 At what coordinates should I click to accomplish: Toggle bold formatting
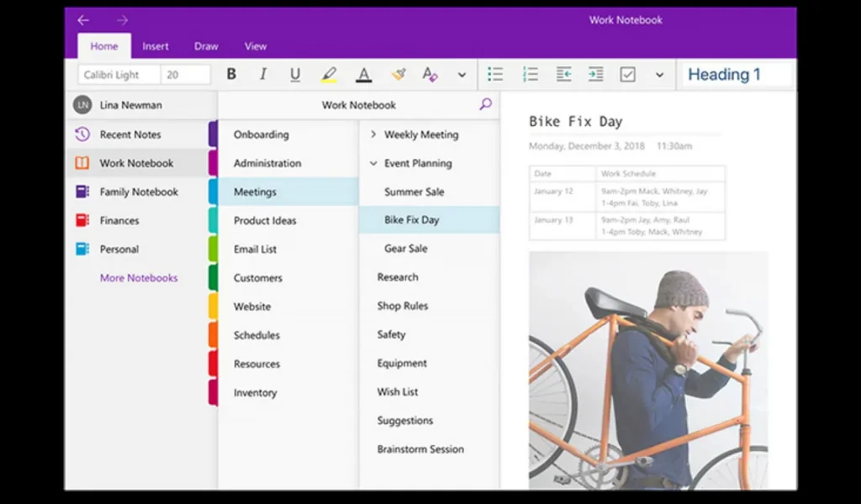[231, 74]
